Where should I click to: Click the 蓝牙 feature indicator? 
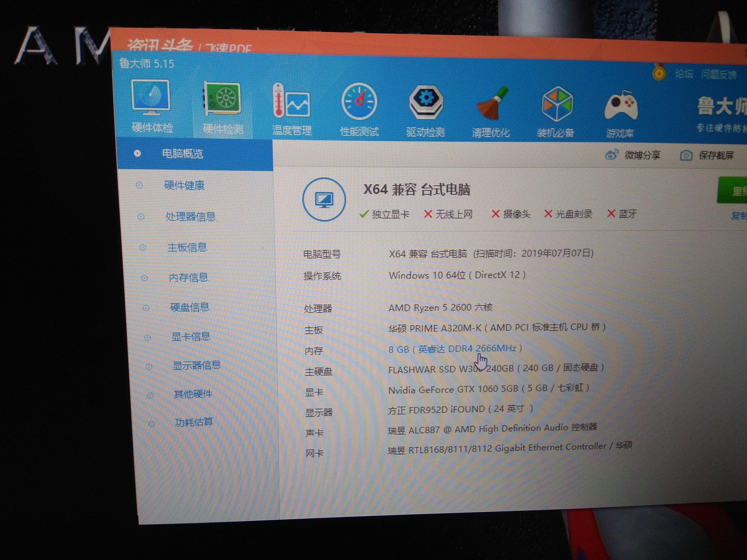pos(622,213)
